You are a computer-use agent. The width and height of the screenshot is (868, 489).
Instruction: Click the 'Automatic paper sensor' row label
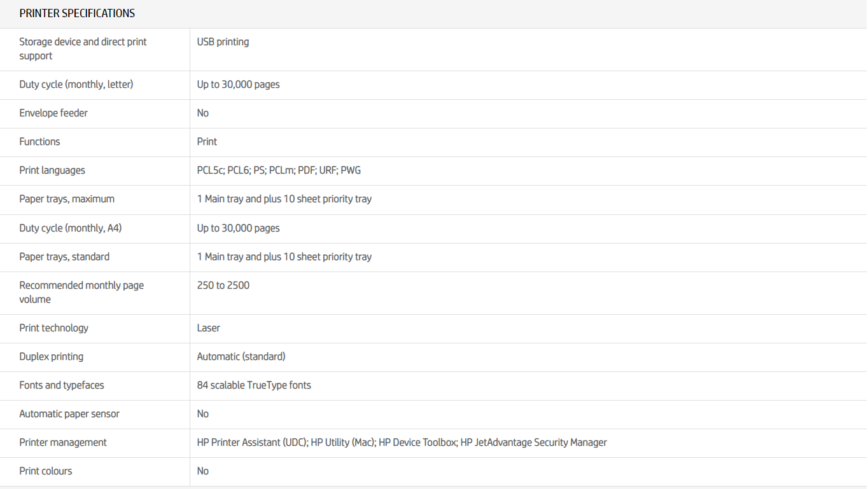tap(69, 414)
